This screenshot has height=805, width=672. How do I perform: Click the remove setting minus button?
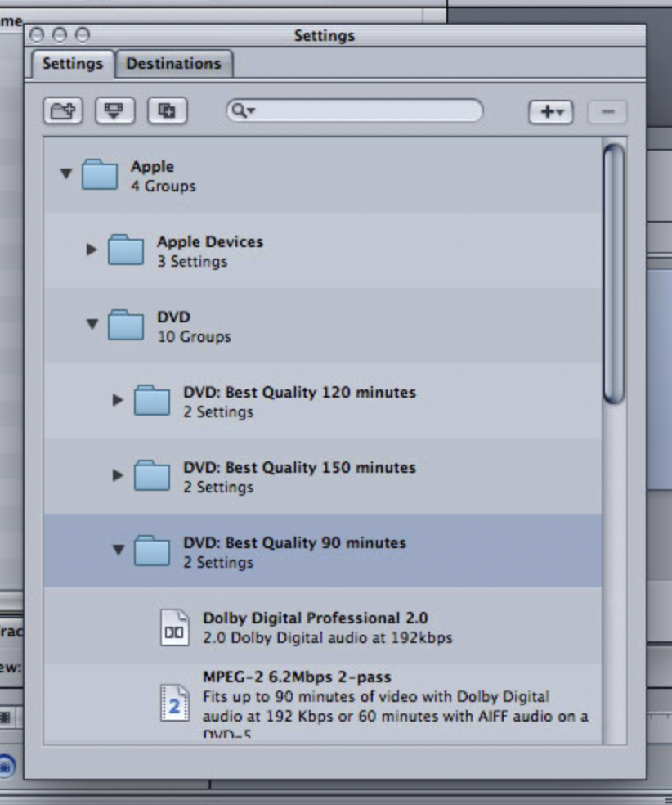pyautogui.click(x=607, y=112)
